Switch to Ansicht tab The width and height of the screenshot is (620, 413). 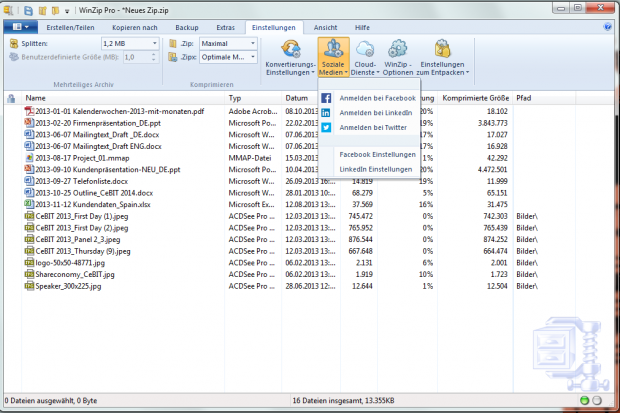pos(325,27)
